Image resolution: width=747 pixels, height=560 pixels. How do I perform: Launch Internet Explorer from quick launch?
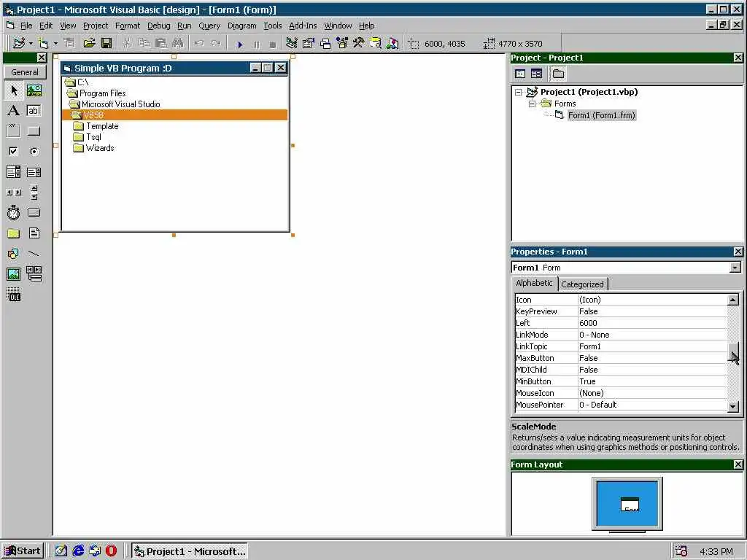[77, 551]
